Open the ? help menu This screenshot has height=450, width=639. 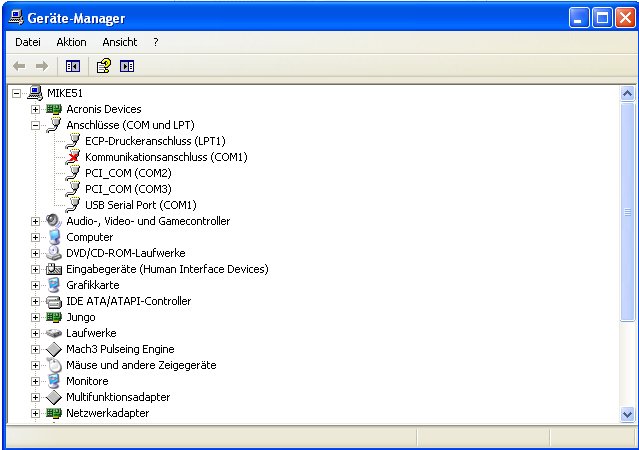pos(156,42)
